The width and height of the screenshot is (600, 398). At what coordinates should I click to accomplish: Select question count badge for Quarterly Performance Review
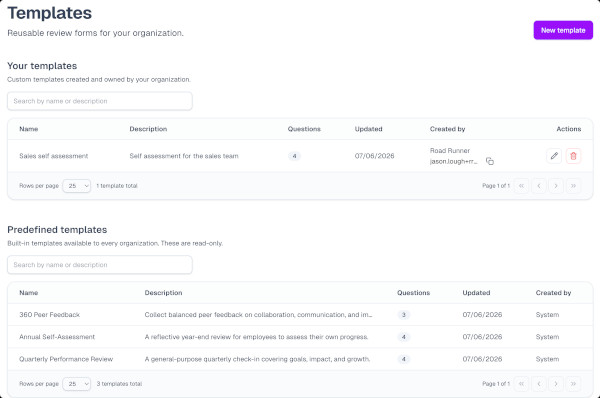[x=403, y=359]
